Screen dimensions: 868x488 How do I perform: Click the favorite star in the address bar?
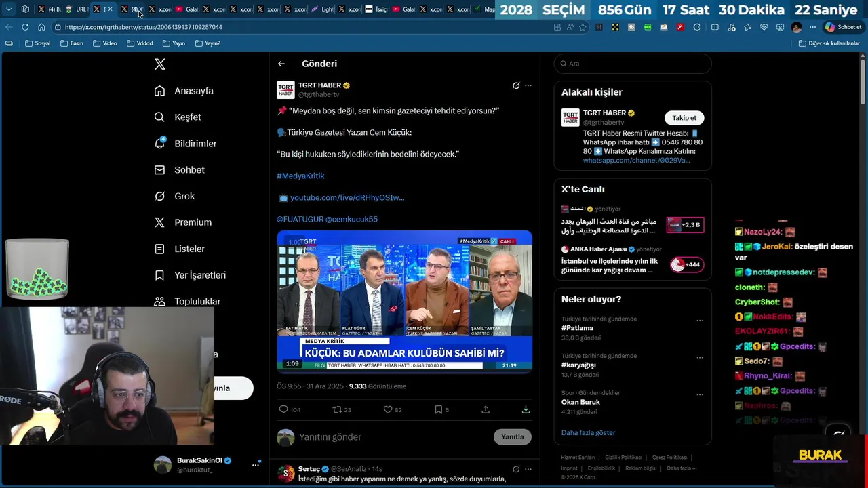(583, 27)
